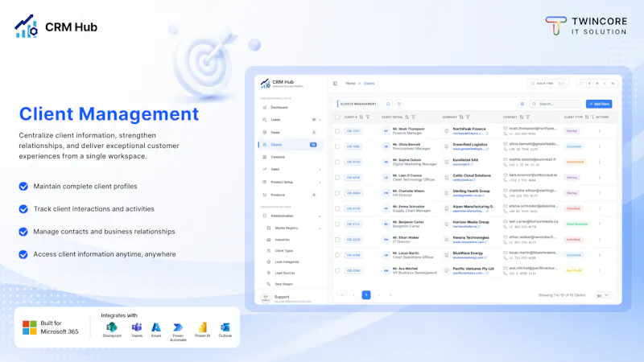Click the sidebar collapse toggle icon
The image size is (644, 362).
tap(335, 84)
